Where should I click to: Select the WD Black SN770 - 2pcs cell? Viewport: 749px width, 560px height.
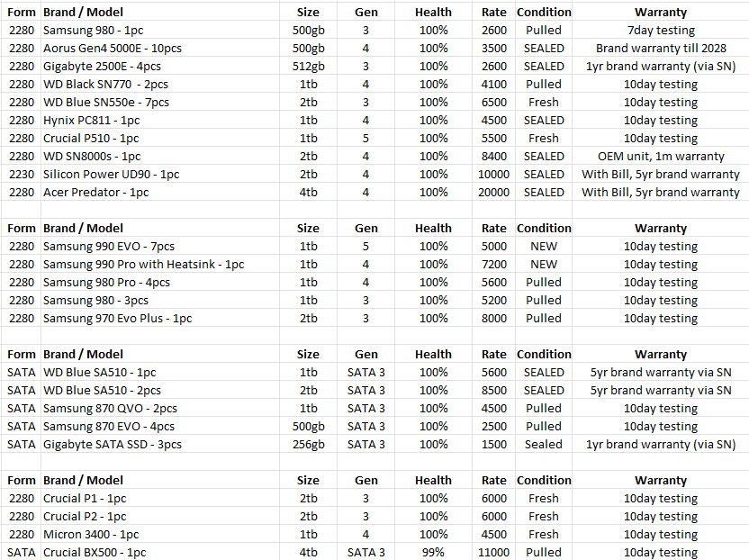coord(160,84)
